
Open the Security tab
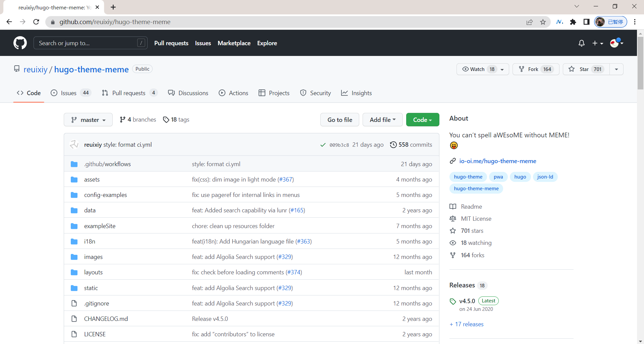coord(315,93)
